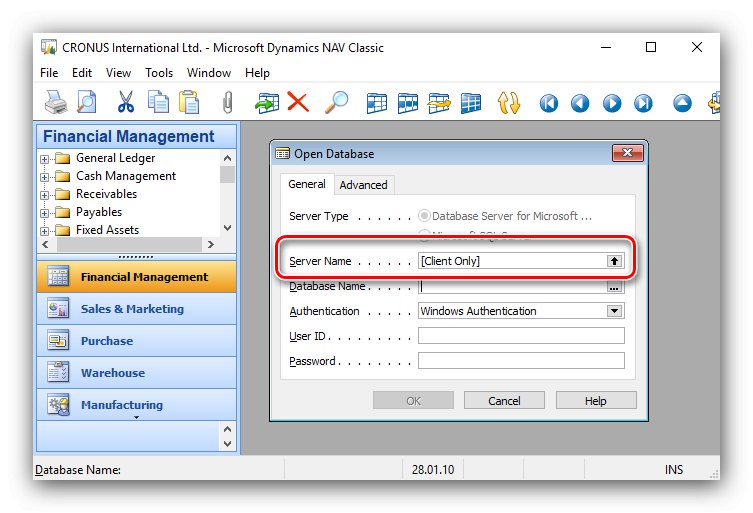
Task: Click in the User ID field
Action: click(521, 335)
